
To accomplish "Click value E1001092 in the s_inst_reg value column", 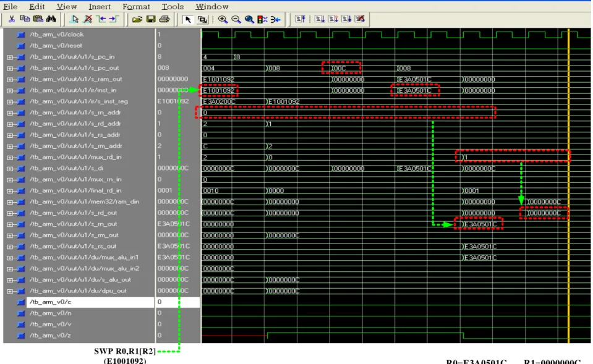I will coord(173,101).
